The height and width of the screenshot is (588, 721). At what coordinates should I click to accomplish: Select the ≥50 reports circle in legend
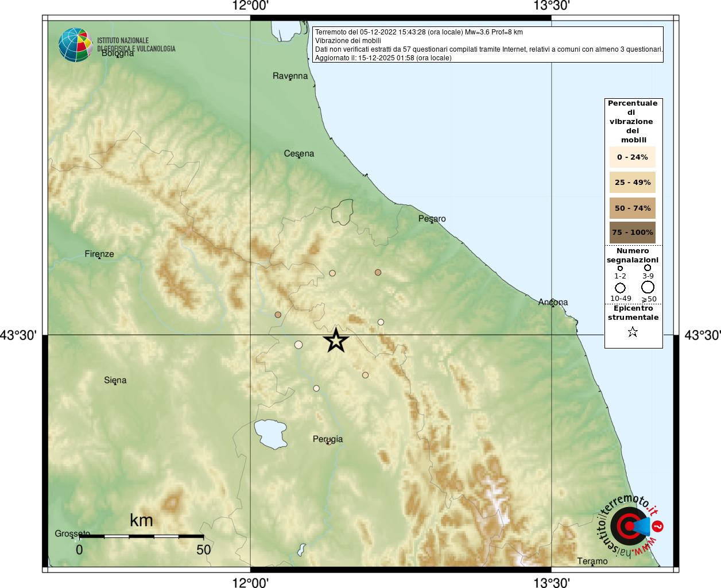tap(648, 287)
